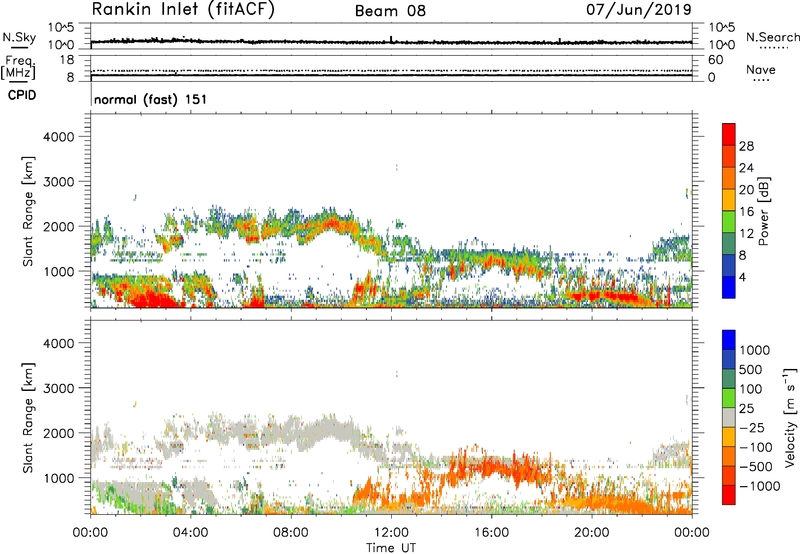800x554 pixels.
Task: Pick the gray -25 to 25 velocity colorbar segment
Action: pos(729,417)
